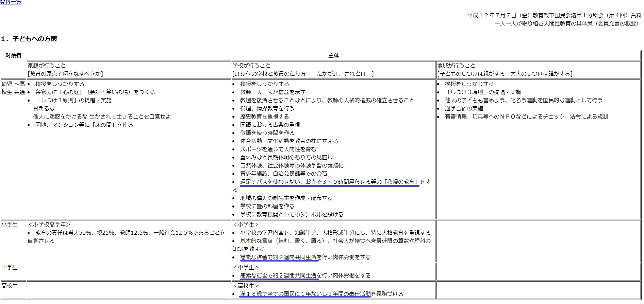
Task: Click 通学合宿の実施 item
Action: [x=464, y=108]
